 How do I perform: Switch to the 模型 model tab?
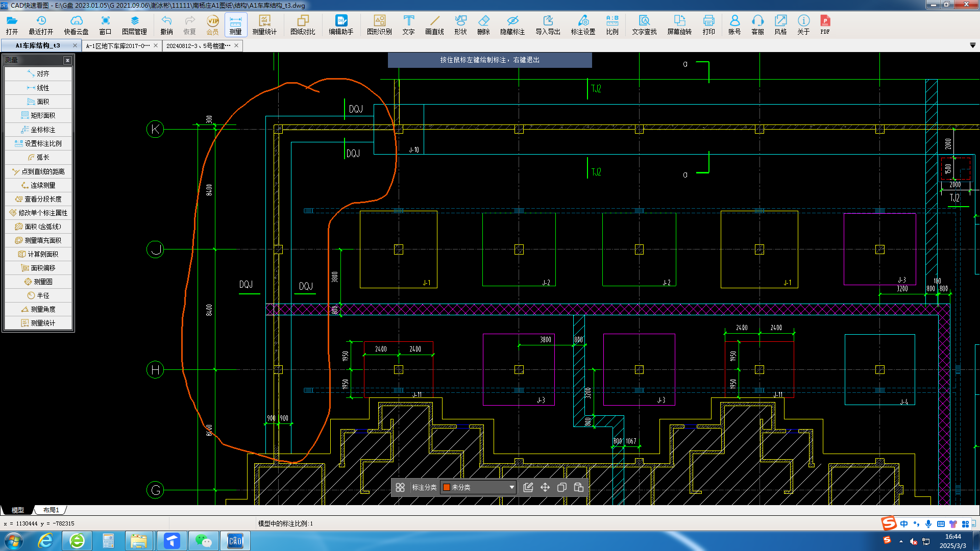tap(17, 510)
